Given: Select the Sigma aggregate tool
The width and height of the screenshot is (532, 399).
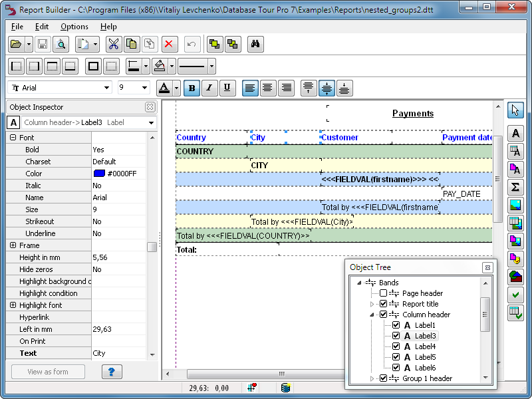Looking at the screenshot, I should click(515, 187).
